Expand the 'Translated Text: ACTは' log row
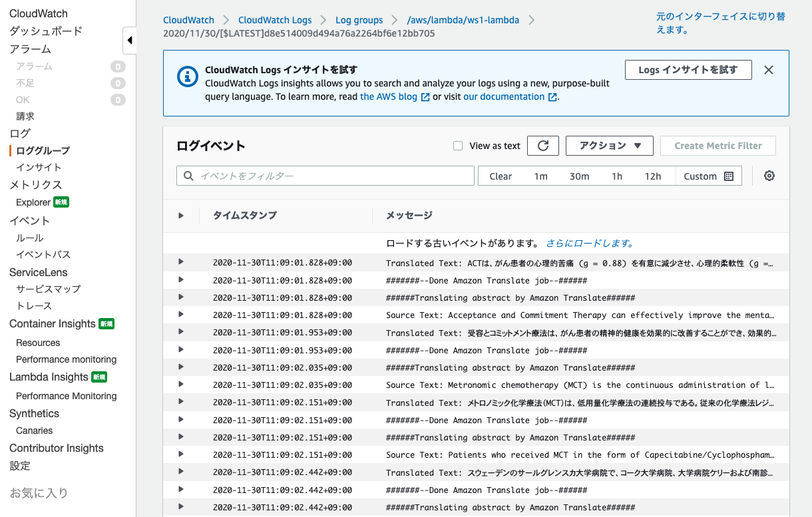Viewport: 812px width, 517px height. (181, 262)
